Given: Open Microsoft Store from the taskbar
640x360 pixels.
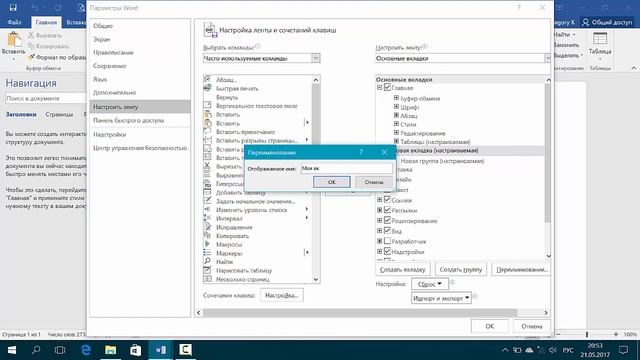Looking at the screenshot, I should click(x=136, y=350).
